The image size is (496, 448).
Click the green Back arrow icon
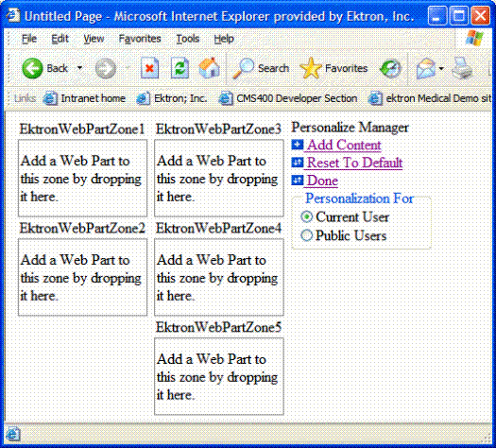click(x=32, y=68)
